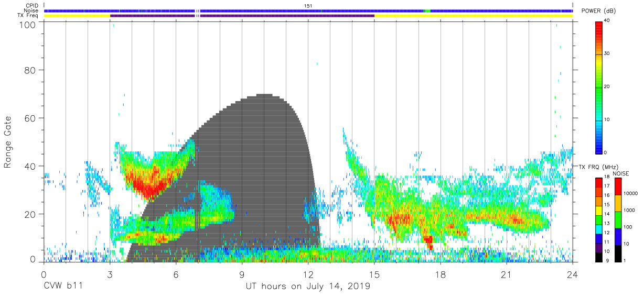Click the x-axis tick label '24'
Viewport: 644px width, 297px height.
point(573,274)
